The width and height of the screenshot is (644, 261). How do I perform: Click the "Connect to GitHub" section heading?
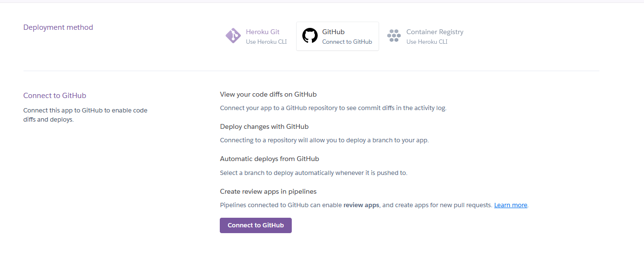coord(55,96)
